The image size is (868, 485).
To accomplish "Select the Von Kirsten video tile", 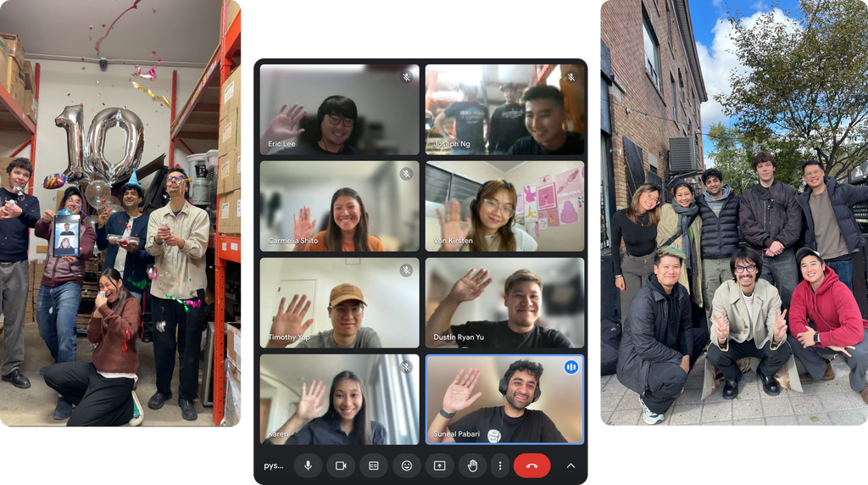I will click(x=504, y=206).
